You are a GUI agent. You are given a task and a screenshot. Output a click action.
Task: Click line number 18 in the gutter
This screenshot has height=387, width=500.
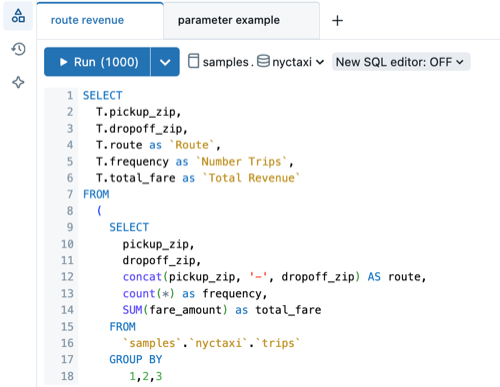click(67, 376)
